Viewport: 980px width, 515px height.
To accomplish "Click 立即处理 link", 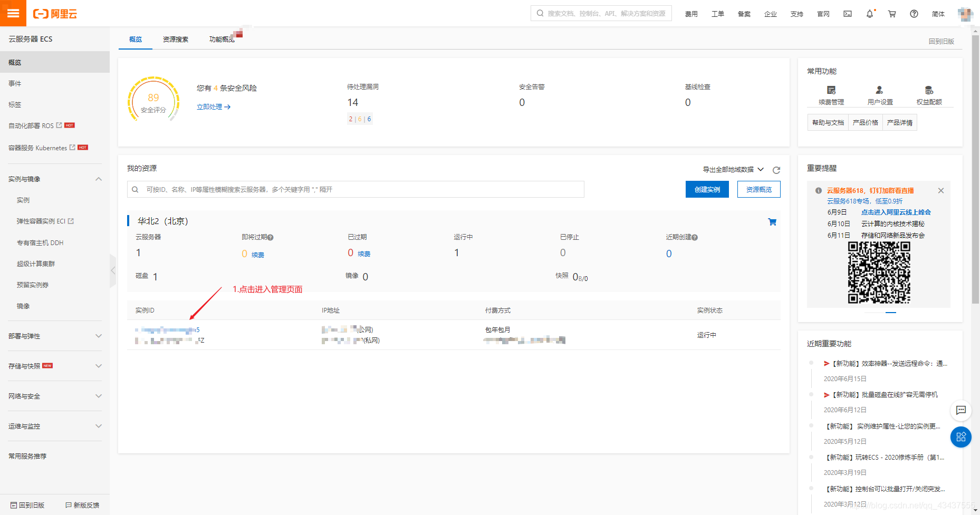I will click(214, 106).
